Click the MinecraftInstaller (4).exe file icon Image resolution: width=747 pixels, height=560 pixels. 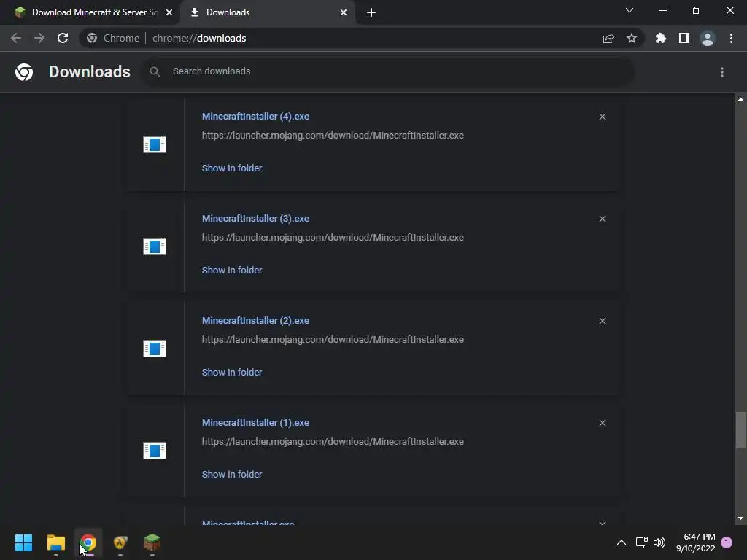point(155,144)
